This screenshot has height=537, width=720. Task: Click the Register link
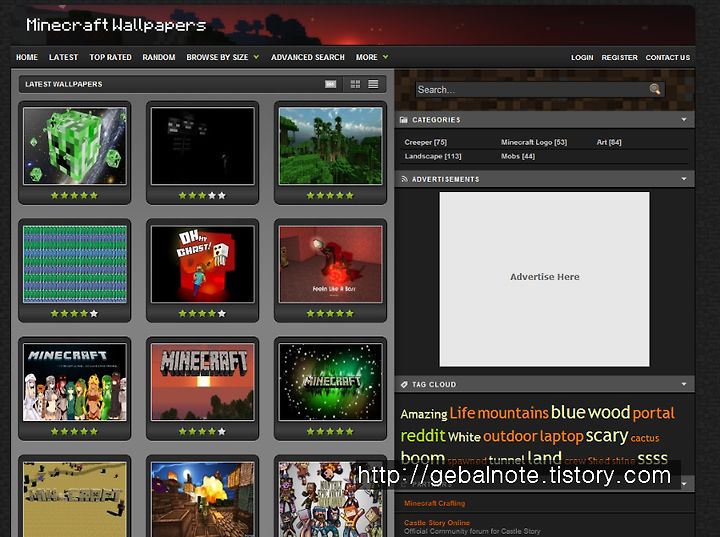point(619,57)
